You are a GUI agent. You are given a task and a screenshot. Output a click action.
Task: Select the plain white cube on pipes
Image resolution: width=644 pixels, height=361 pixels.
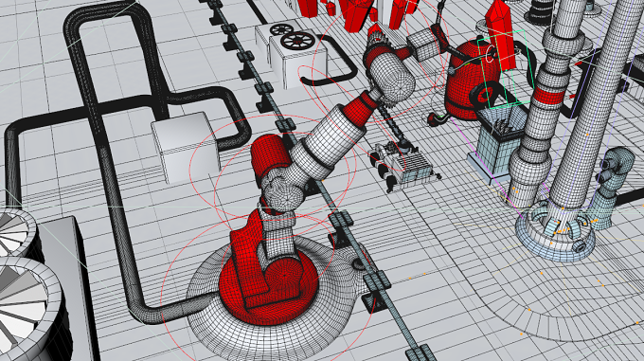click(x=186, y=147)
